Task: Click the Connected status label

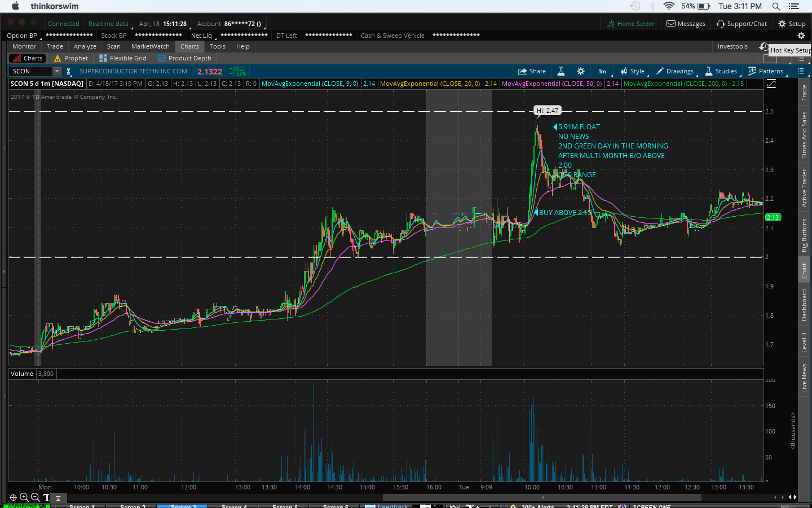Action: 63,24
